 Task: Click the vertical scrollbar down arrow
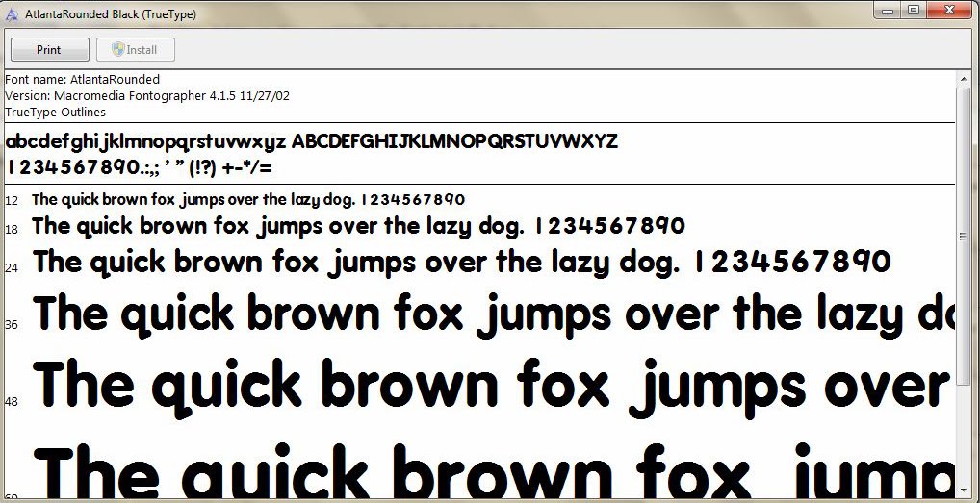963,490
